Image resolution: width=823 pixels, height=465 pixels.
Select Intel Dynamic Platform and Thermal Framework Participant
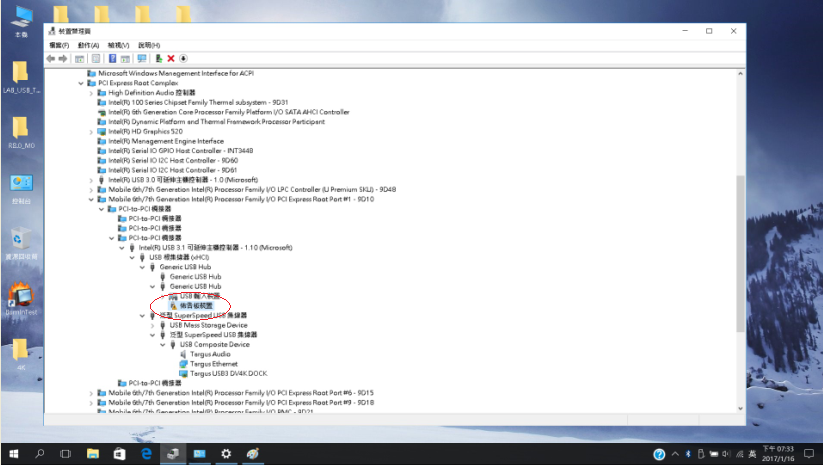(216, 122)
